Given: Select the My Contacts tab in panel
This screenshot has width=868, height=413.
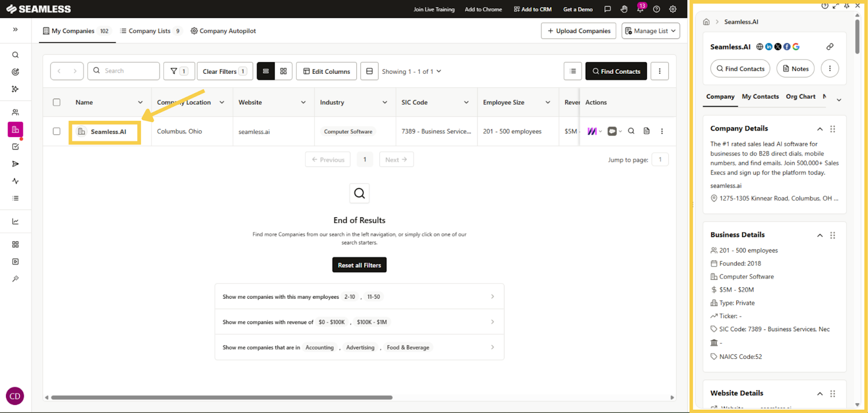Looking at the screenshot, I should point(760,96).
